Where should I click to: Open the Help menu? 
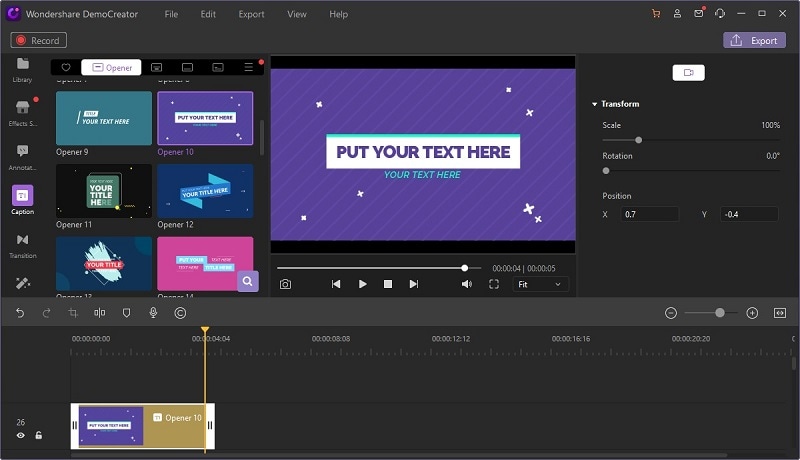338,14
